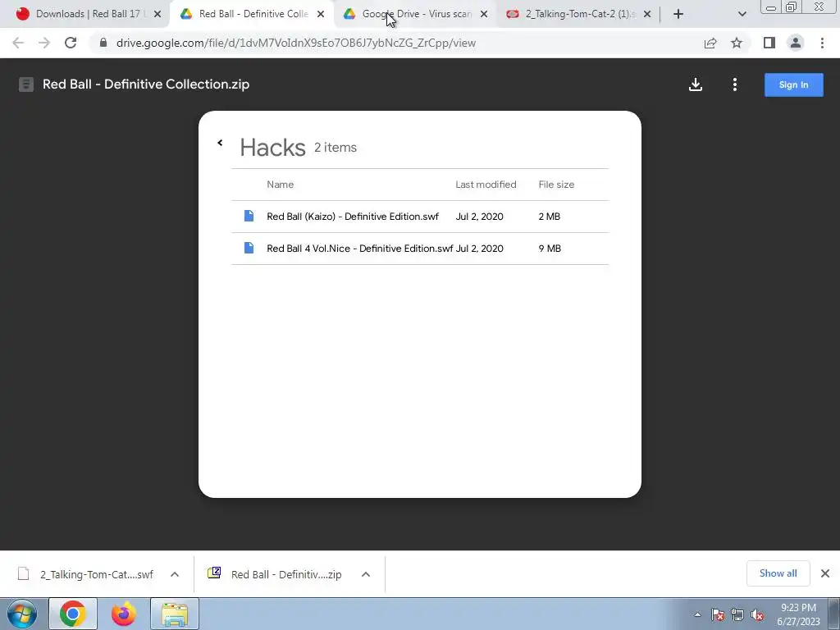Open the Windows Start menu
This screenshot has height=630, width=840.
point(22,614)
